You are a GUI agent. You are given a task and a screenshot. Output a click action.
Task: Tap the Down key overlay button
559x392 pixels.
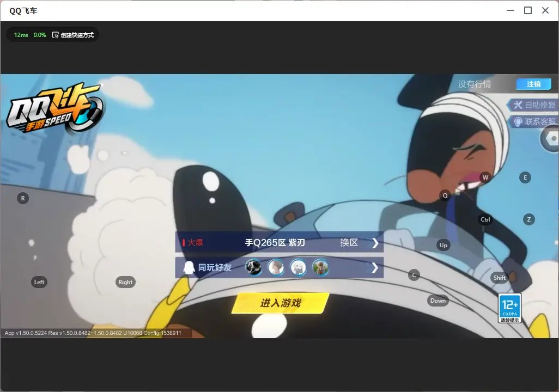click(x=438, y=301)
